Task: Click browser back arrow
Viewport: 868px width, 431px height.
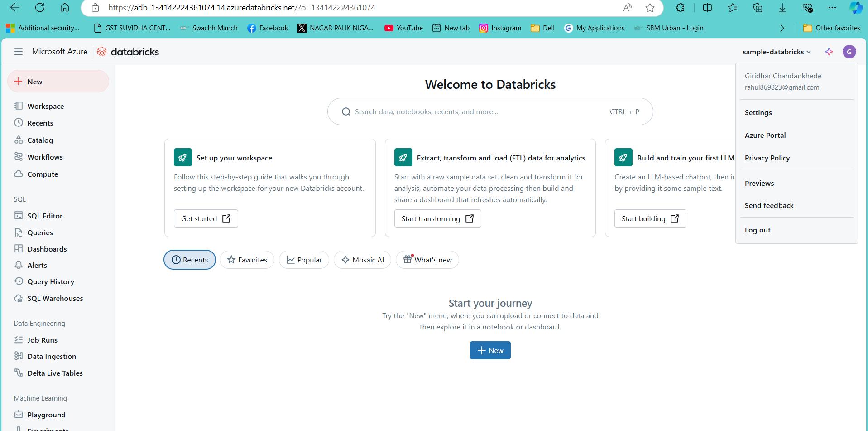Action: (x=15, y=8)
